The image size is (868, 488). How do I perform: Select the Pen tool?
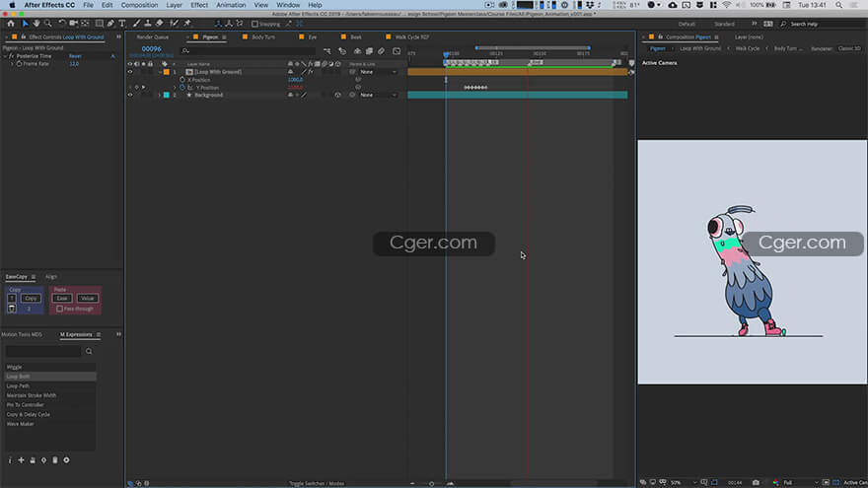tap(110, 24)
